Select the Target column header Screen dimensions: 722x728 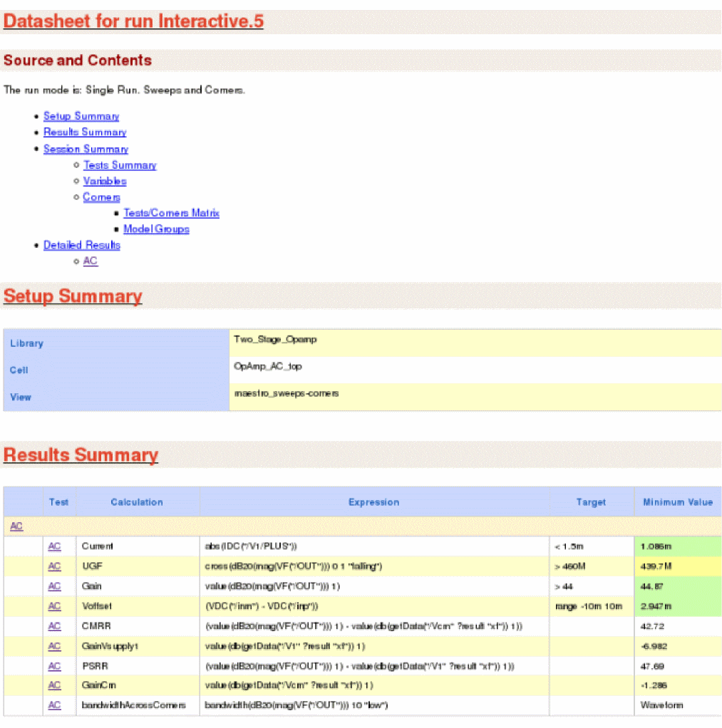click(591, 502)
